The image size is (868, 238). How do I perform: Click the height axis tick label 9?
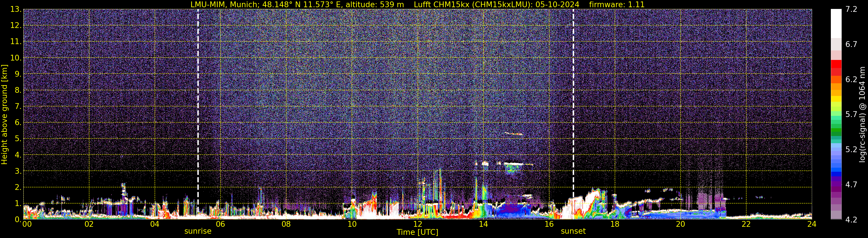(x=18, y=74)
